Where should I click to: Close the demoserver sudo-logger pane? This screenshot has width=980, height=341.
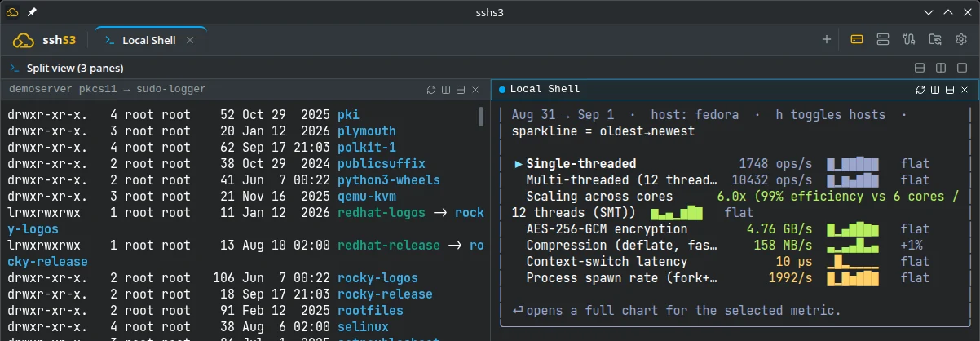[475, 89]
